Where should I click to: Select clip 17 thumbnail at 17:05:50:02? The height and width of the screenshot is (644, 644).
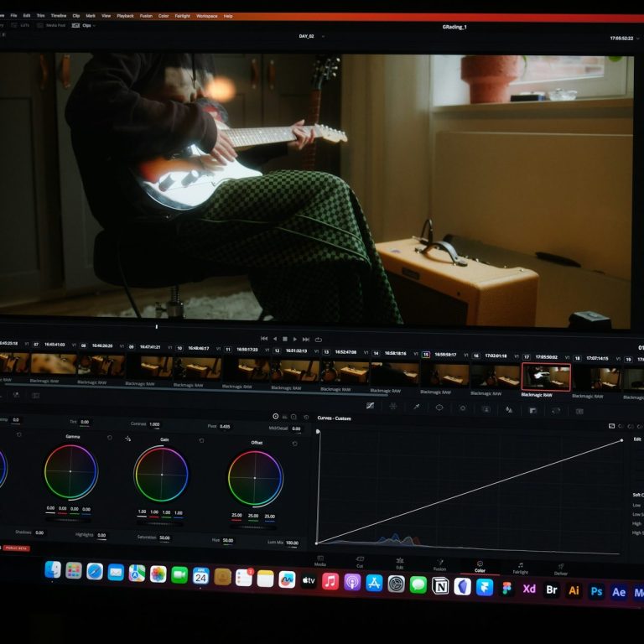[x=546, y=377]
